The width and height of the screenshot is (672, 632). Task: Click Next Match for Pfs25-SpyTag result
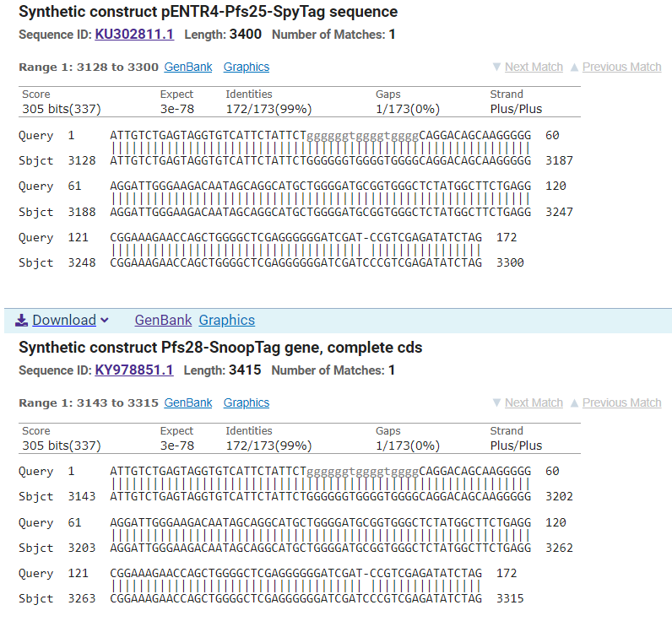(x=534, y=68)
